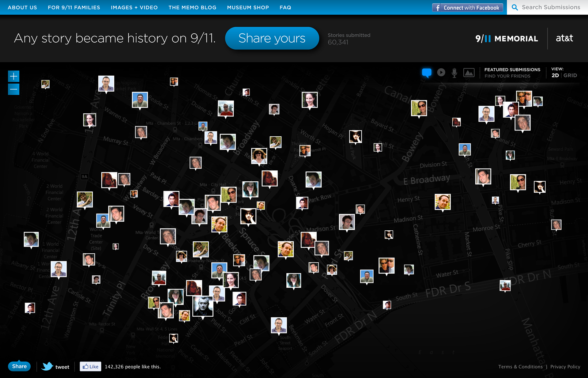This screenshot has height=378, width=588.
Task: Open the Privacy Policy link
Action: (x=565, y=367)
